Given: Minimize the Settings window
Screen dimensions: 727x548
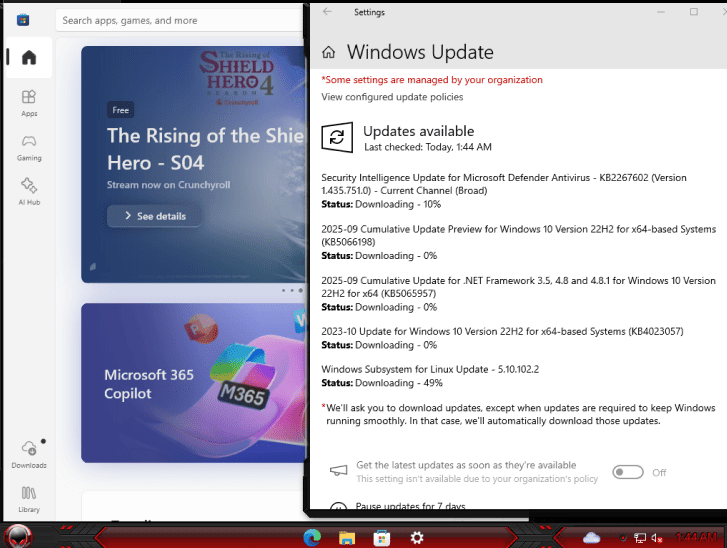Looking at the screenshot, I should [661, 12].
